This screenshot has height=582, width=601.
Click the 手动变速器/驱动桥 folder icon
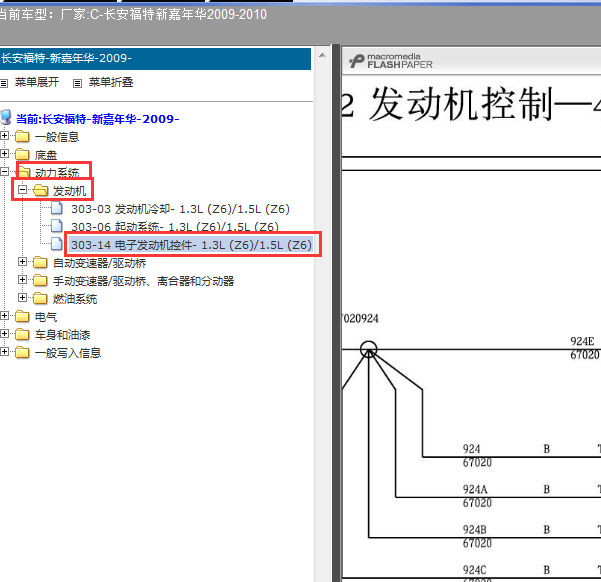click(40, 280)
